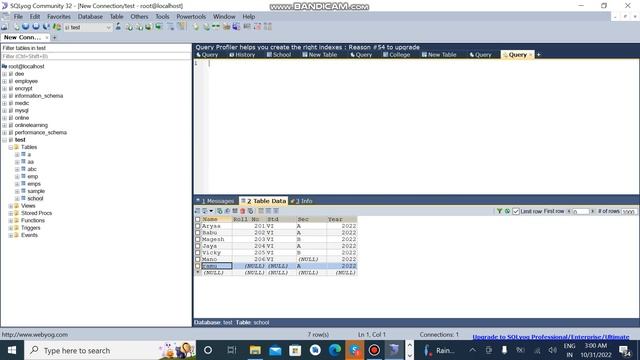The height and width of the screenshot is (360, 640).
Task: Tick the checkbox for the Magesh row
Action: tap(198, 239)
